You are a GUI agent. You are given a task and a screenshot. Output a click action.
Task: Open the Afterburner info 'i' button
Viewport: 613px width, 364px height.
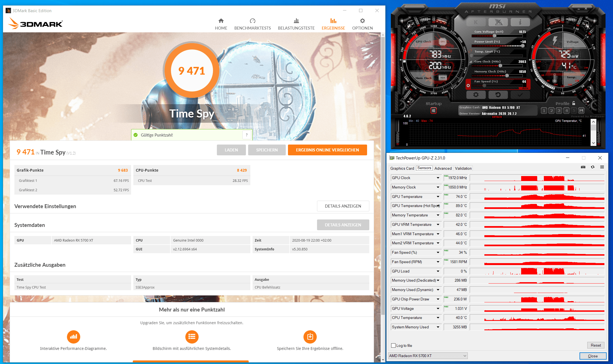tap(520, 22)
